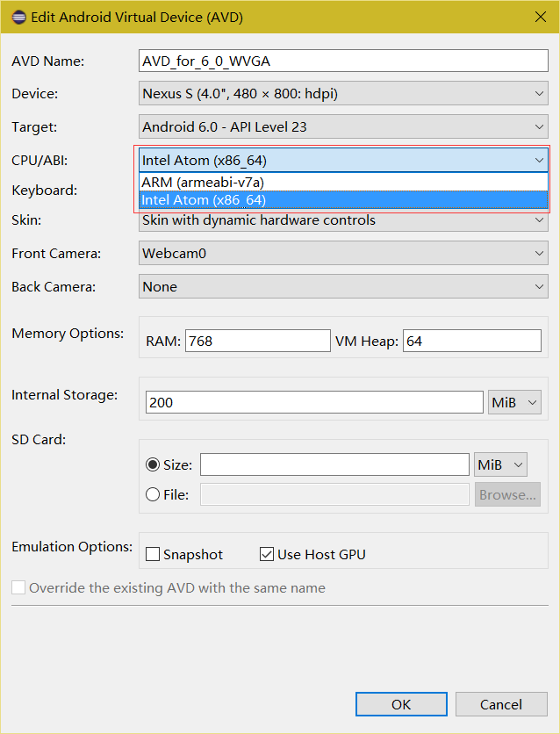This screenshot has height=734, width=560.
Task: Collapse the CPU/ABI combo box
Action: pyautogui.click(x=343, y=161)
